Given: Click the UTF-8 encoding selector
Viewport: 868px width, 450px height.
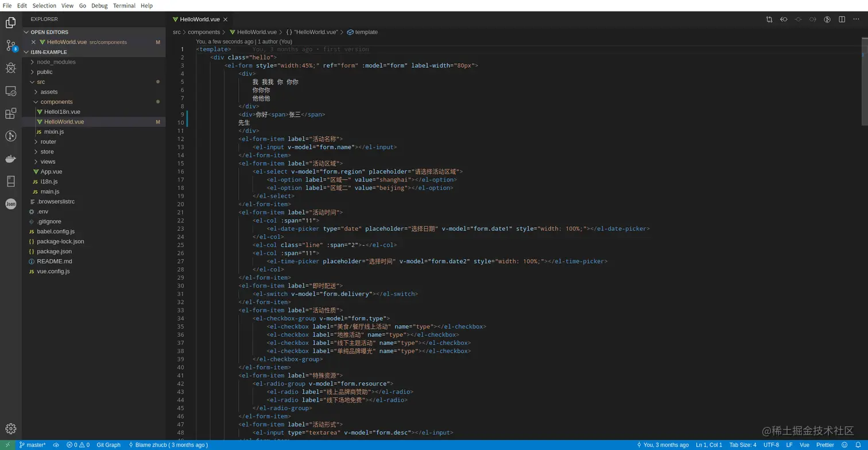Looking at the screenshot, I should [771, 445].
